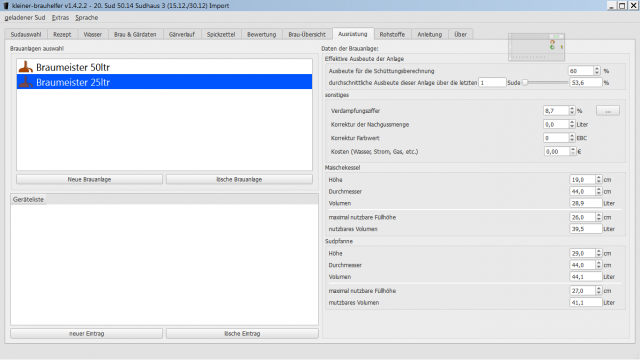Click the Maischekessel Volumen field showing 28,9
Viewport: 640px width, 360px height.
pyautogui.click(x=586, y=203)
